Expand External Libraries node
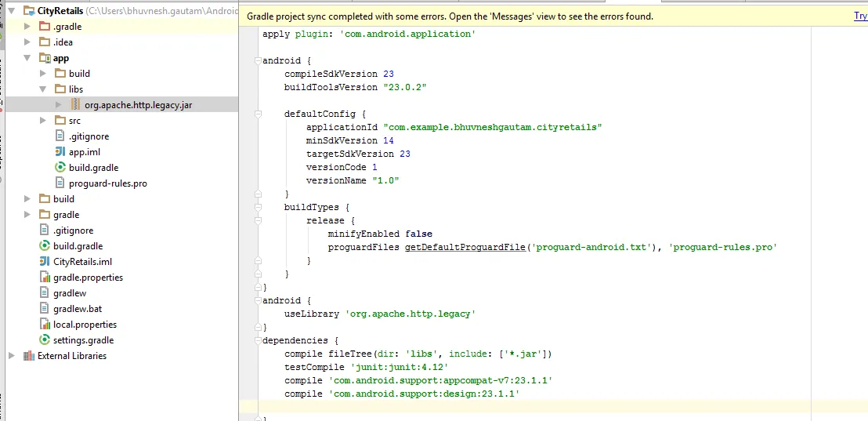 pyautogui.click(x=12, y=356)
